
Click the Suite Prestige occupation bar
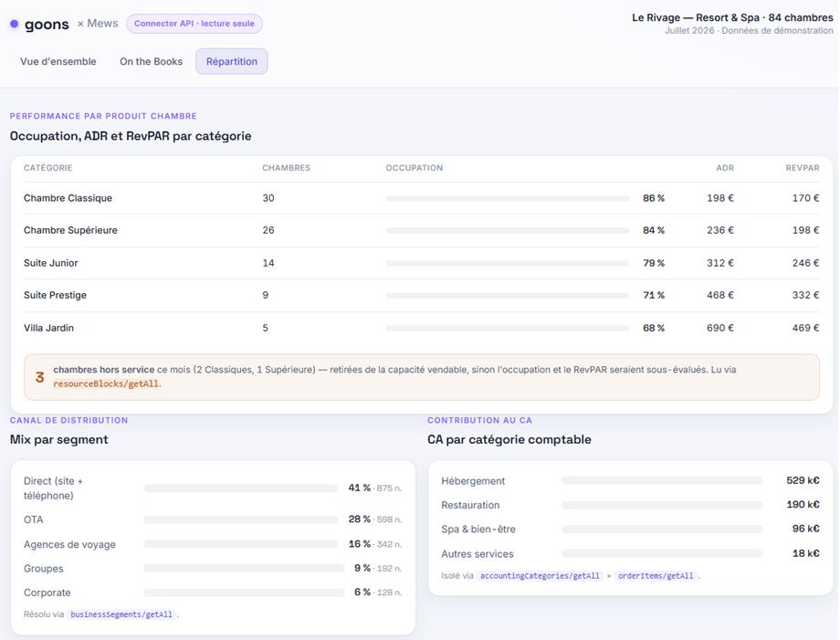tap(508, 296)
